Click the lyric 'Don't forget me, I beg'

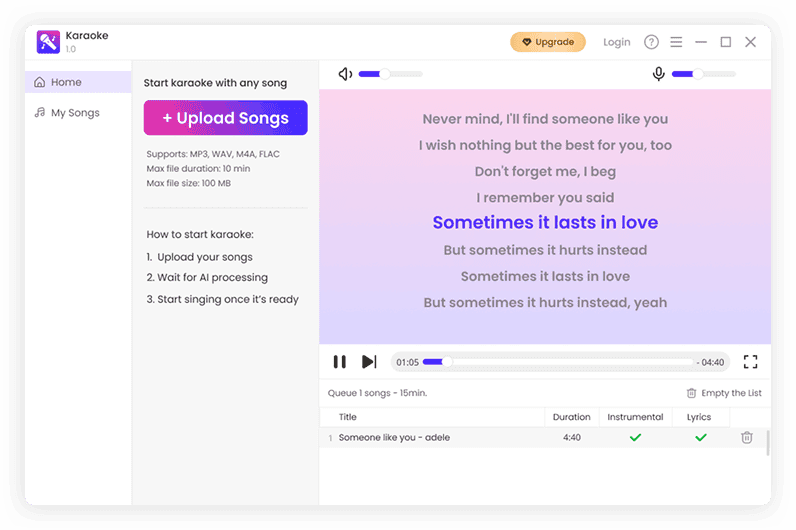(x=545, y=172)
